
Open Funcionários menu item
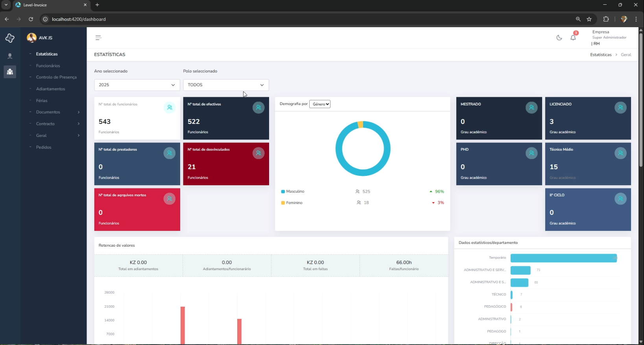pyautogui.click(x=48, y=66)
